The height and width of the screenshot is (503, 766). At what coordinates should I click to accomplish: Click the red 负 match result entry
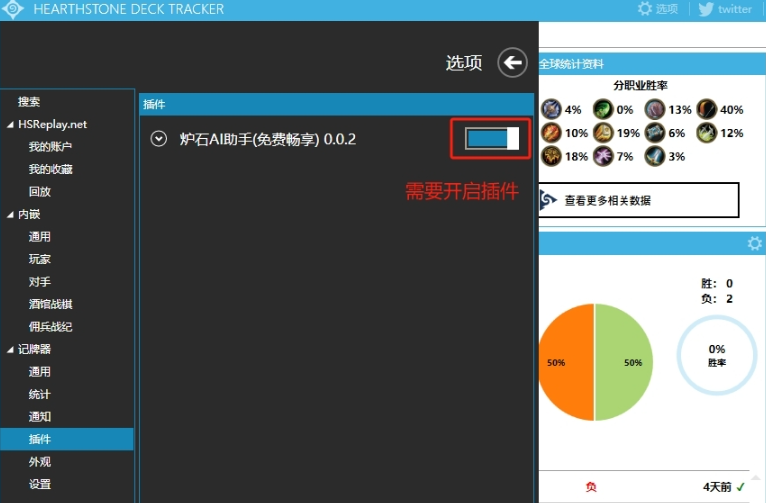coord(591,487)
